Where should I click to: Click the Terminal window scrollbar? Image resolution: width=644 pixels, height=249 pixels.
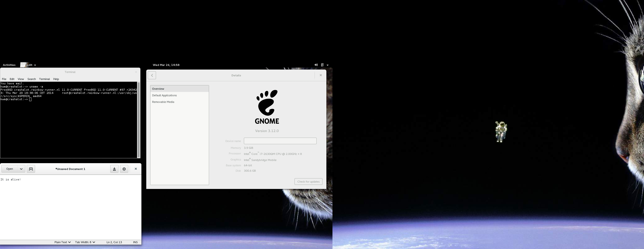138,120
